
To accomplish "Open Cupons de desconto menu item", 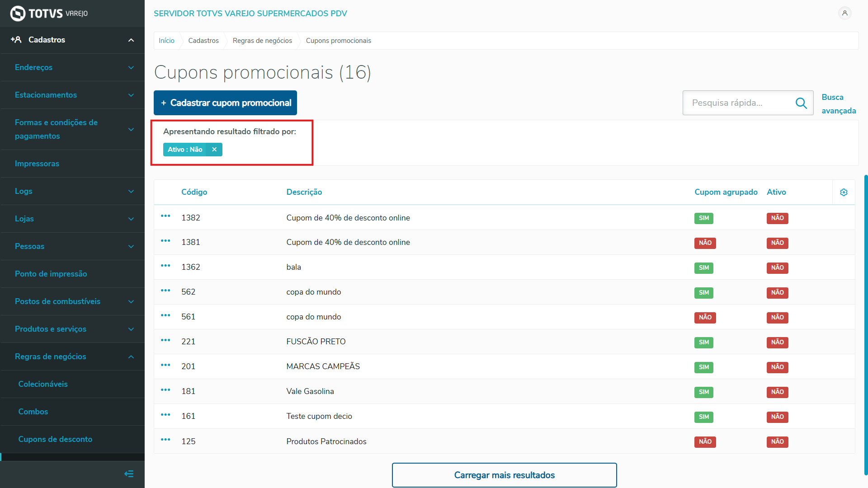I will click(55, 439).
